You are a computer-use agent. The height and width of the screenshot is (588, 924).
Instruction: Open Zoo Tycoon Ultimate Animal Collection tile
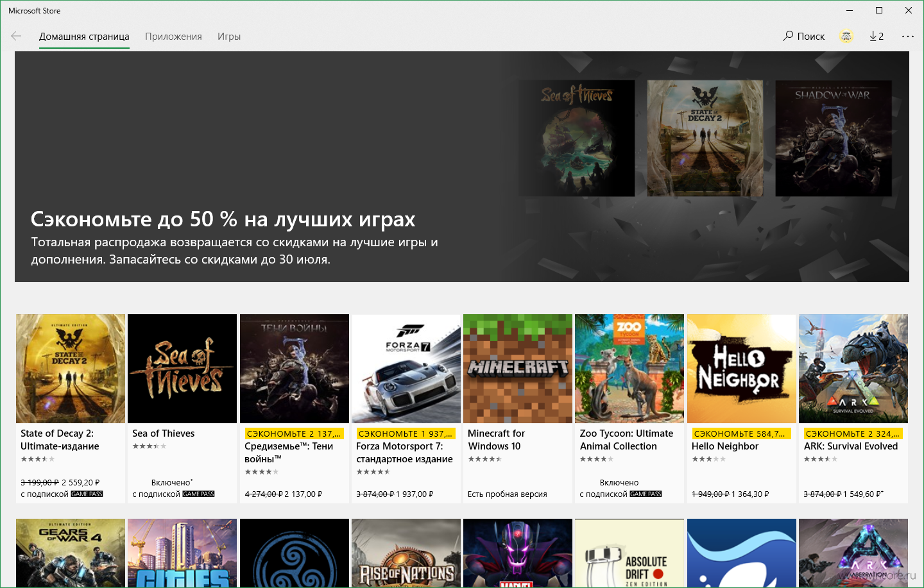629,408
